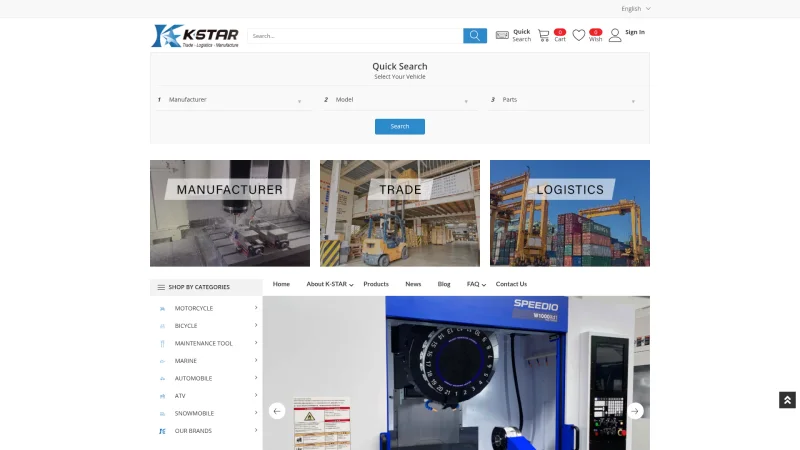
Task: Open the Contact Us menu item
Action: point(511,284)
